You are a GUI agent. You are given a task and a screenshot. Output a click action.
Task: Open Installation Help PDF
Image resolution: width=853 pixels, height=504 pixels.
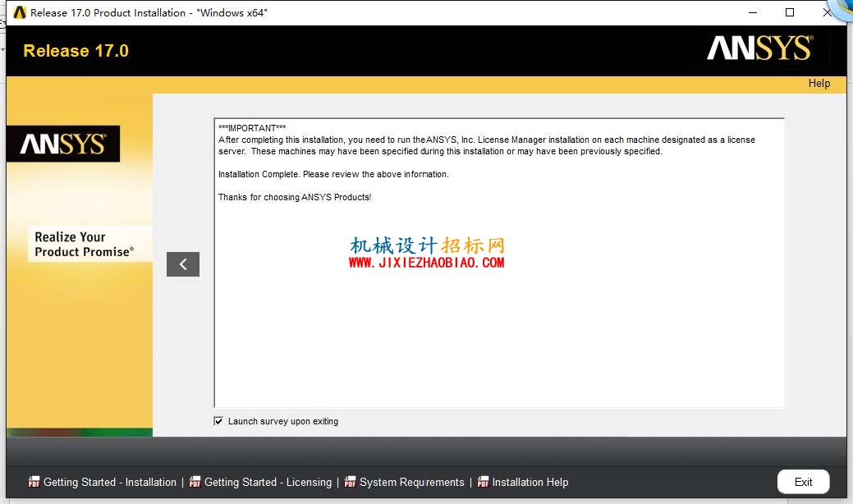[x=530, y=483]
